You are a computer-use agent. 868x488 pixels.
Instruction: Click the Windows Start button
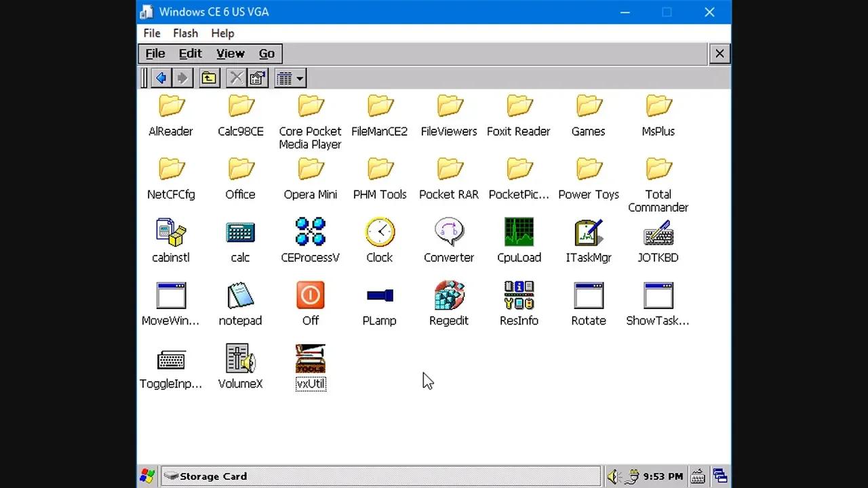(x=146, y=475)
